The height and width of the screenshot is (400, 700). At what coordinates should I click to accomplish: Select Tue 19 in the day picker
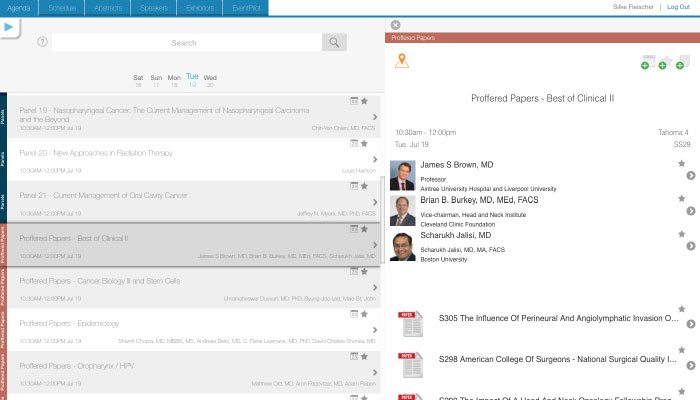point(192,80)
